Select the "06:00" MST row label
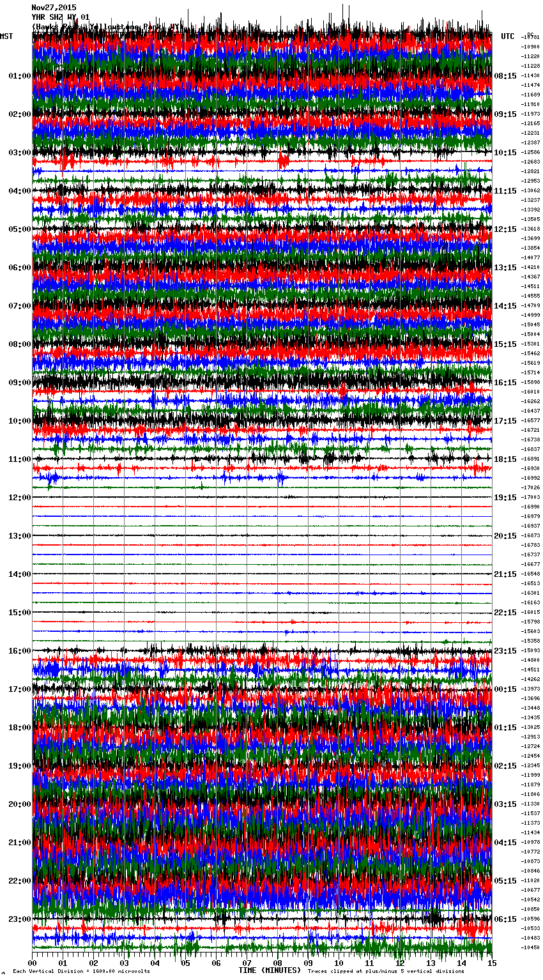The width and height of the screenshot is (543, 980). pos(20,268)
